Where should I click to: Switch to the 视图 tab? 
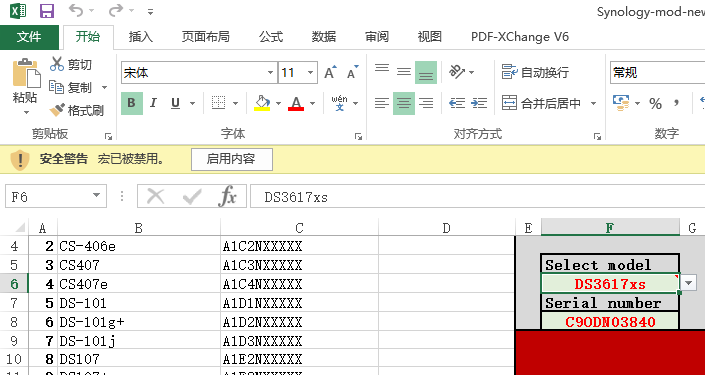tap(429, 37)
